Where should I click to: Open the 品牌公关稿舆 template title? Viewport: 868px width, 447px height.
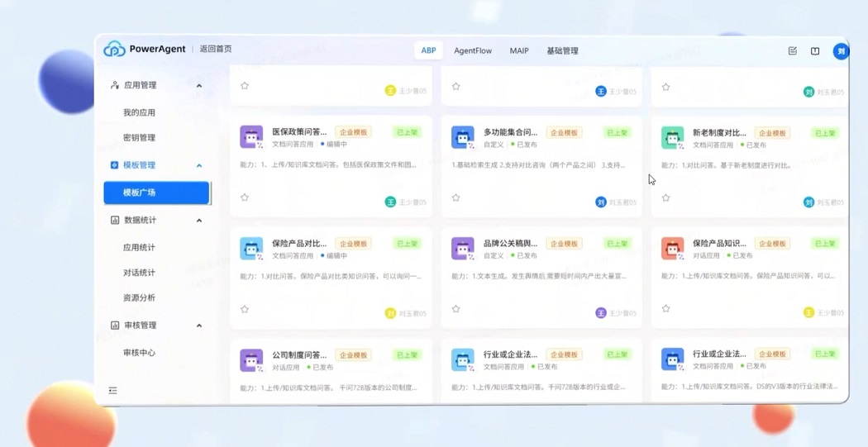511,244
